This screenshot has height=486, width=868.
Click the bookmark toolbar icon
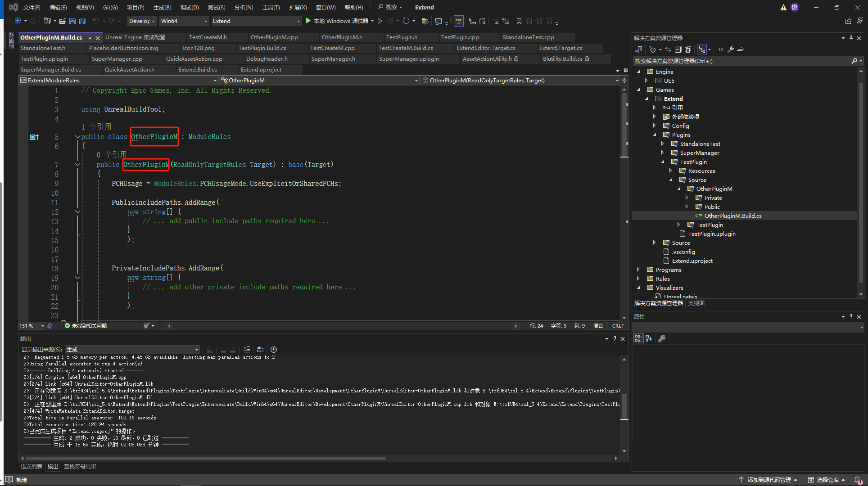(519, 21)
